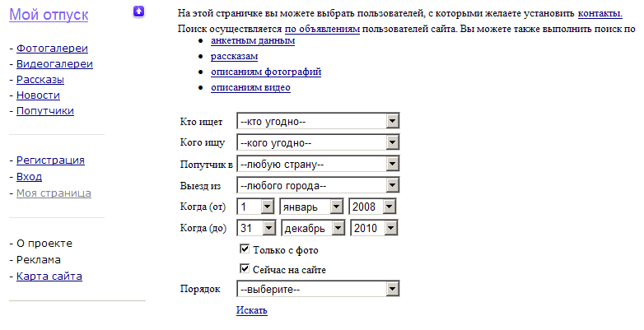Open the декабрь month dropdown
The image size is (644, 330).
pos(314,228)
